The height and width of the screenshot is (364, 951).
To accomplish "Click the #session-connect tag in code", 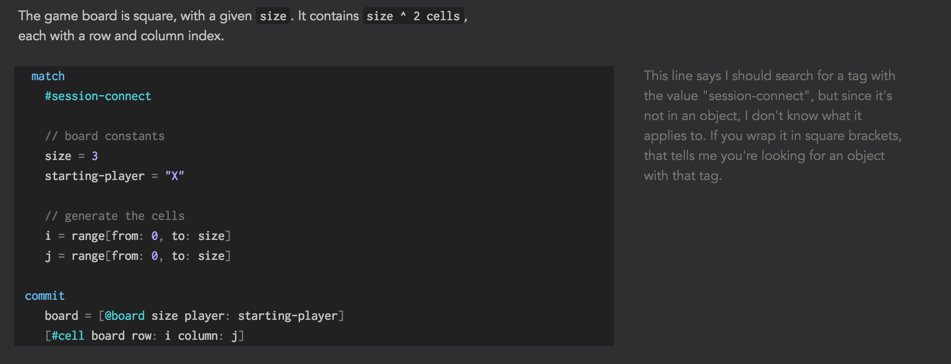I will (98, 96).
